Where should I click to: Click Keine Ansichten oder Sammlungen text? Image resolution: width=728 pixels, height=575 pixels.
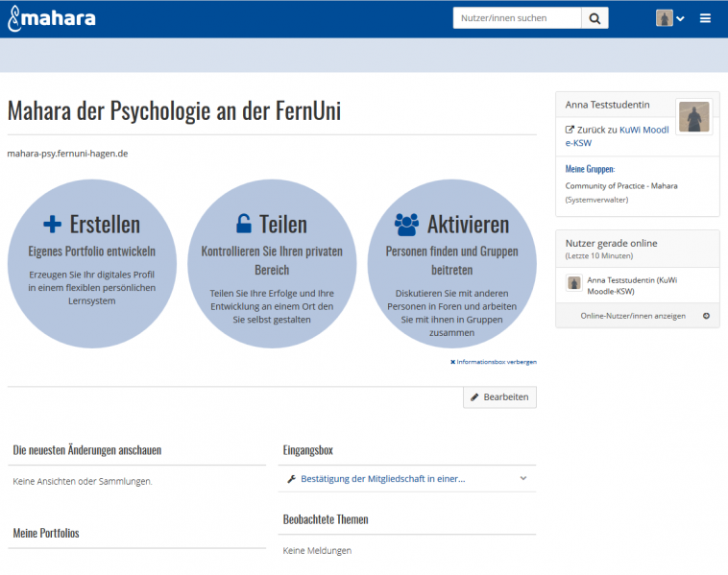point(83,482)
